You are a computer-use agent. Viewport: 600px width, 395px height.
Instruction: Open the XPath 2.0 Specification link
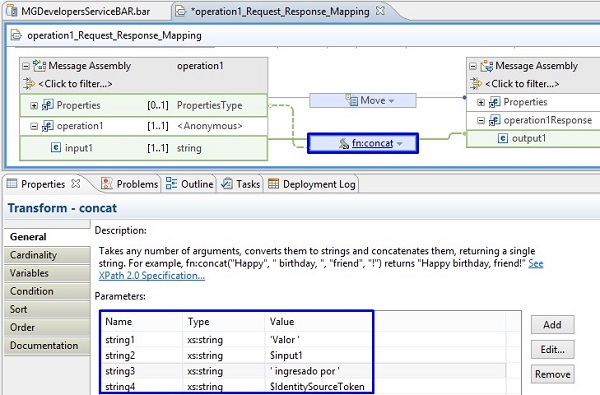tap(152, 276)
